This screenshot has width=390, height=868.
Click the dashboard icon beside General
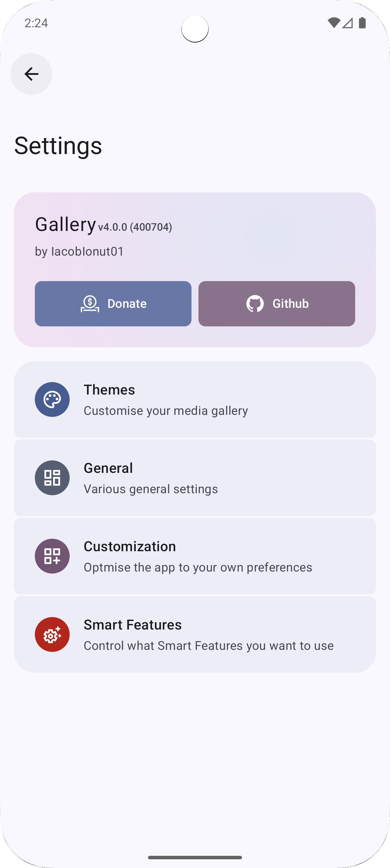tap(52, 478)
